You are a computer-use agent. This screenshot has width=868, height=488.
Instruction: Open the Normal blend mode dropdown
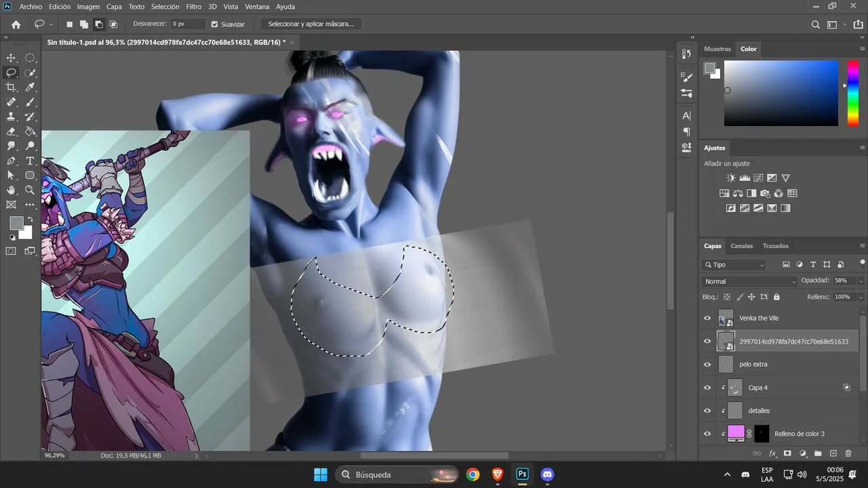(750, 281)
